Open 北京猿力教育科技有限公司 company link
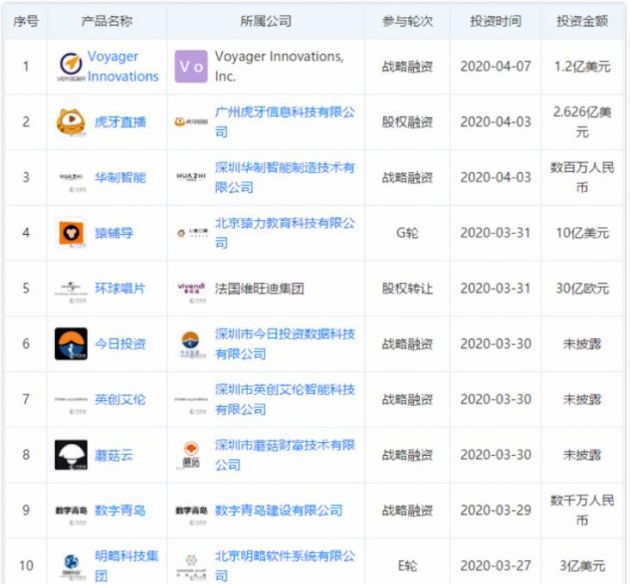Screen dimensions: 630x584 tap(285, 233)
